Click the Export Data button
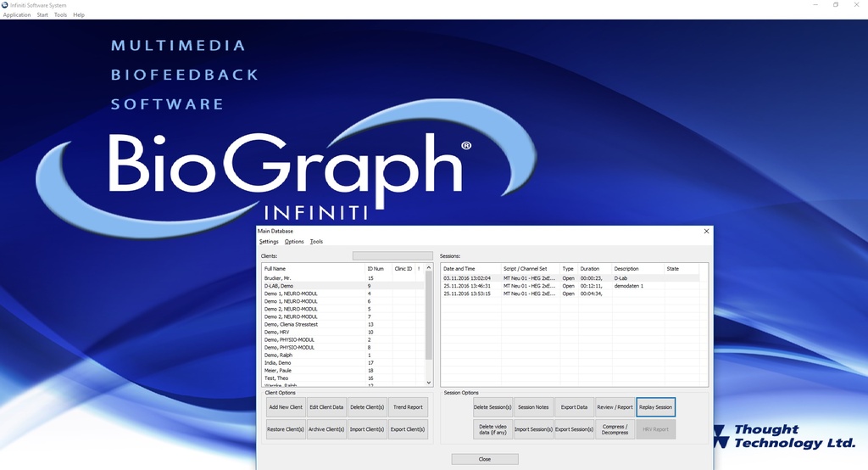868x470 pixels. click(574, 407)
